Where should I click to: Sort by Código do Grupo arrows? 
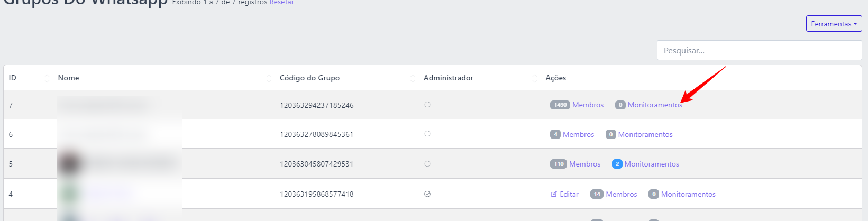pos(413,78)
